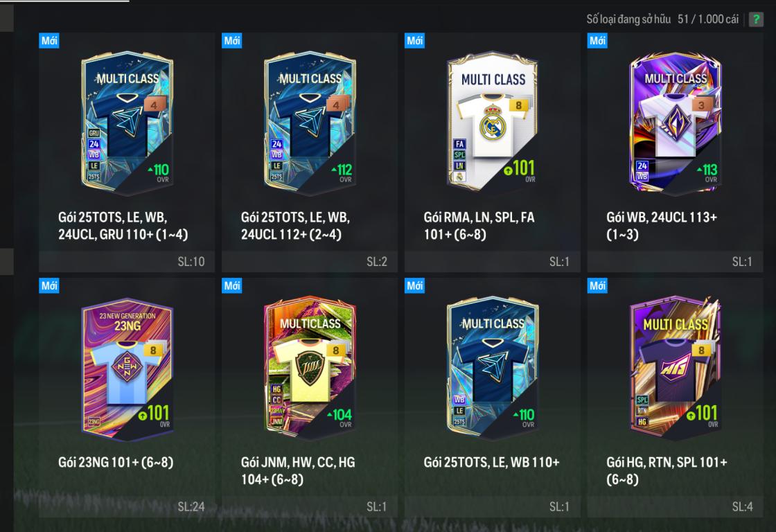
Task: Click the Mới badge on the 23NG pack
Action: (x=49, y=285)
